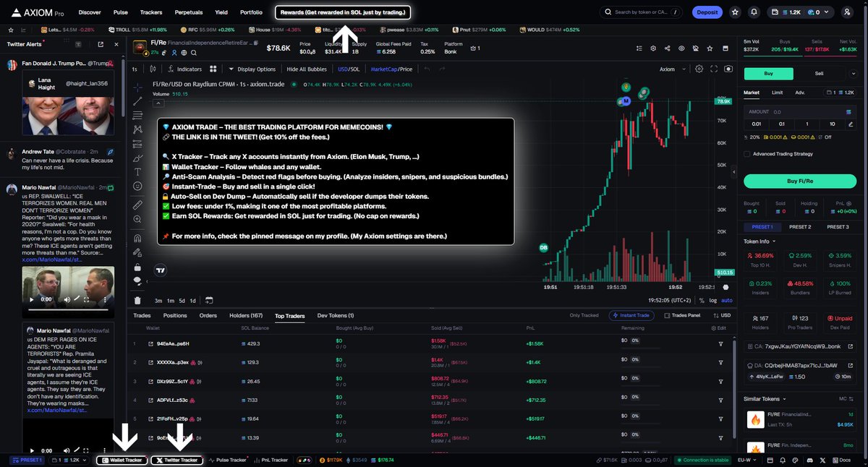Switch to Dev Tokens (1) tab

tap(336, 315)
